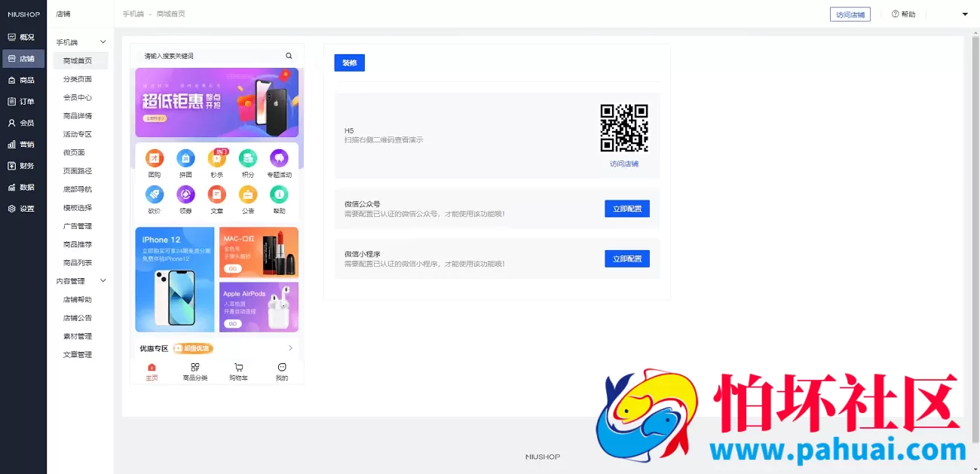Go to 订单 in the main sidebar
The image size is (980, 474).
(23, 102)
